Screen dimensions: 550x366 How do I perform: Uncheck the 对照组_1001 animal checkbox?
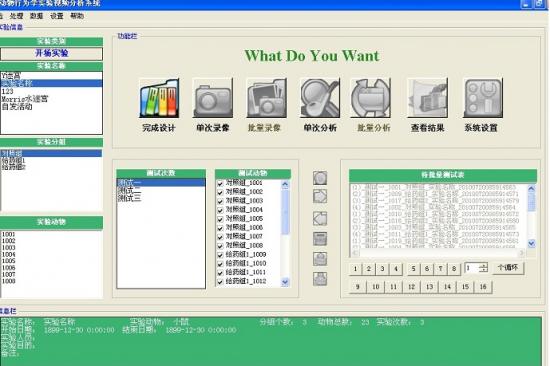coord(220,183)
